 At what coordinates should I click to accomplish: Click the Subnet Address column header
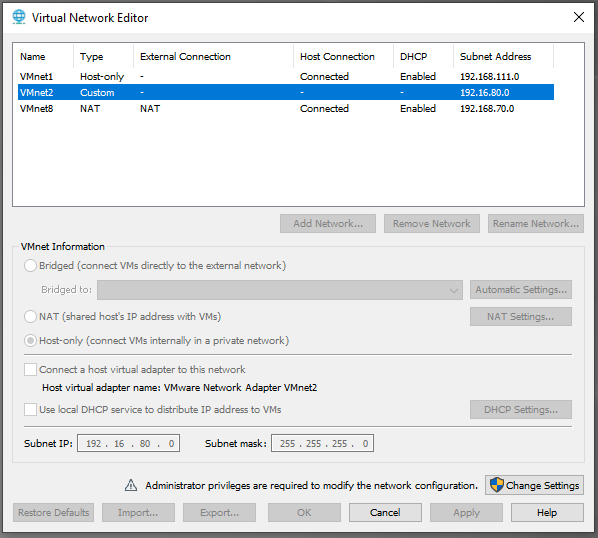(503, 56)
